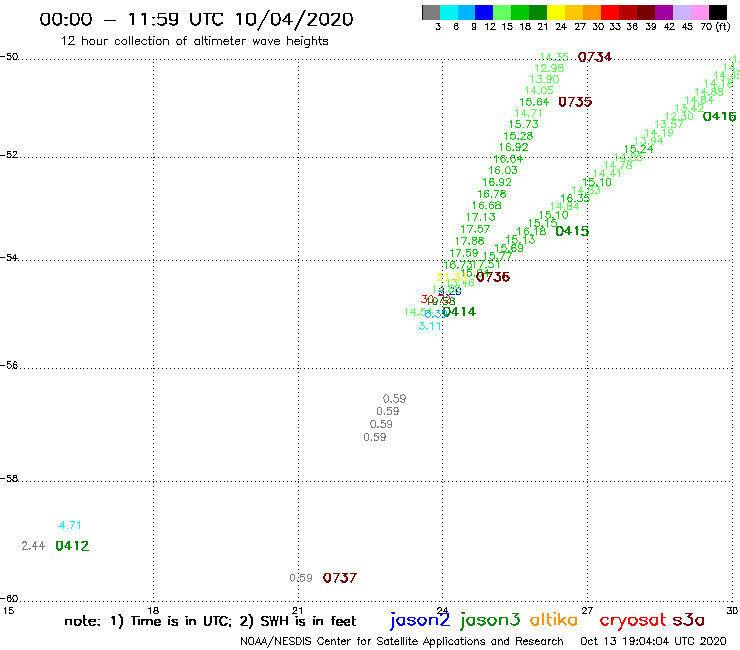Click the 15.64 wave height value
The image size is (740, 650).
[x=534, y=102]
